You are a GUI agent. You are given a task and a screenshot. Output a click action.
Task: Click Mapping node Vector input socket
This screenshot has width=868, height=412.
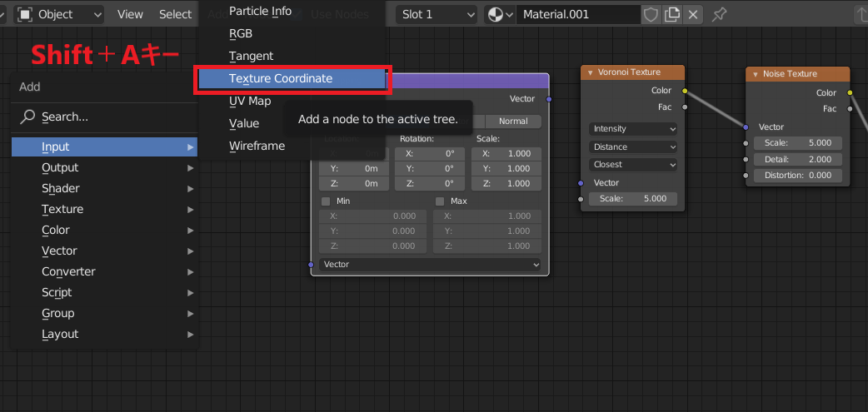(311, 265)
